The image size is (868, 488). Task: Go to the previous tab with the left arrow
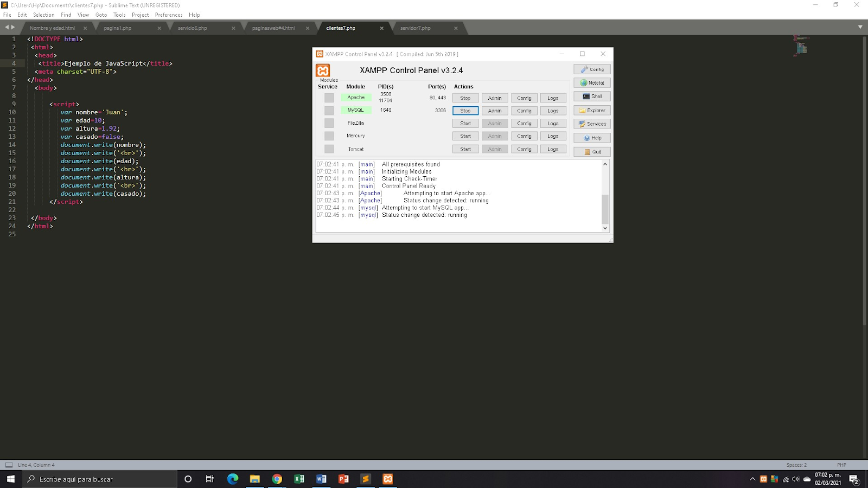7,27
